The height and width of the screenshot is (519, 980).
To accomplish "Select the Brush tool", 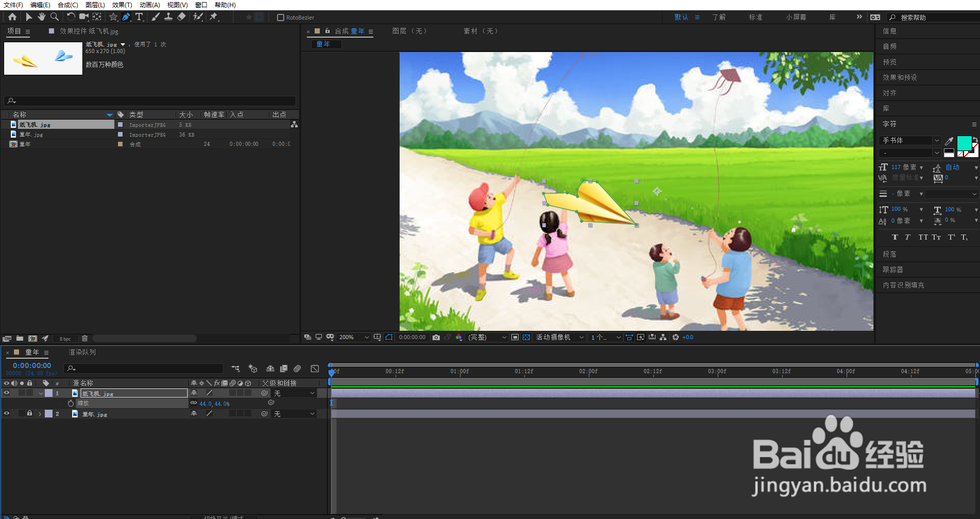I will (x=155, y=17).
